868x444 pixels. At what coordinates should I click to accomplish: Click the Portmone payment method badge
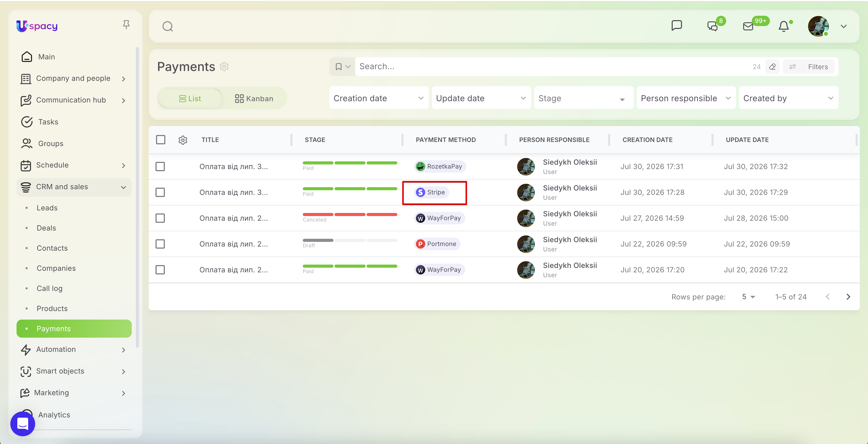coord(437,244)
